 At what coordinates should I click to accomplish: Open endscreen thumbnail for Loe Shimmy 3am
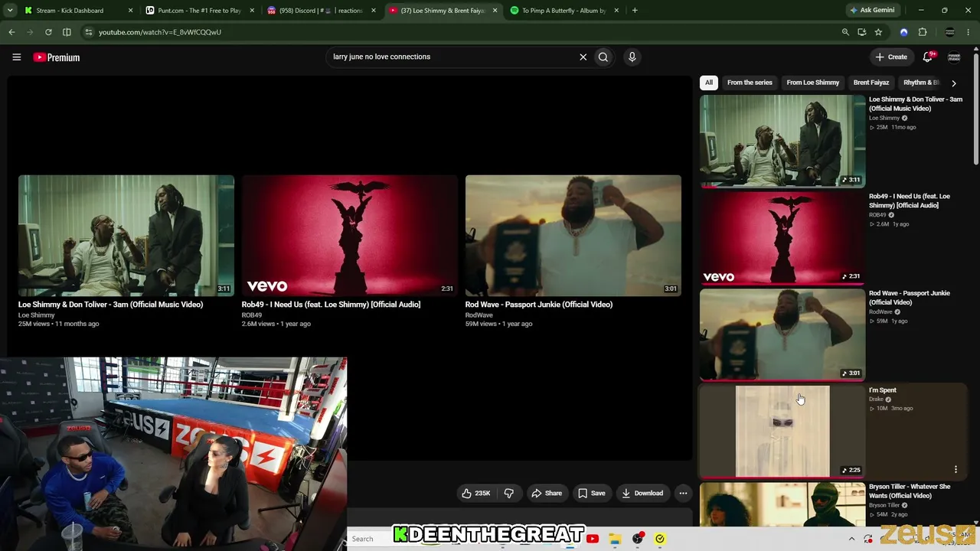pyautogui.click(x=126, y=236)
